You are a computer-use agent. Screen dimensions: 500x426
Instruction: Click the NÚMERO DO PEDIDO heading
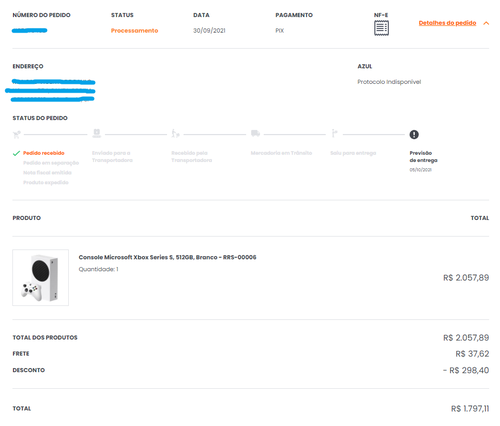click(41, 15)
